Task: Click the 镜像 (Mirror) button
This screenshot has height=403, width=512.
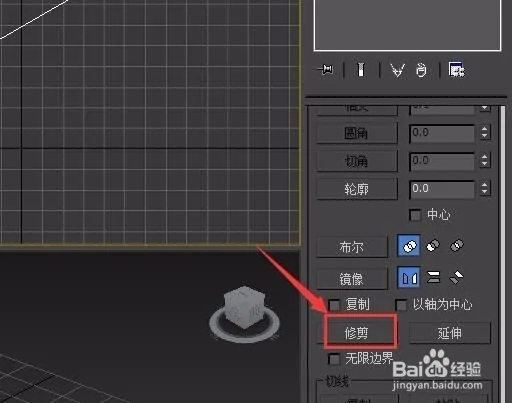Action: (352, 279)
